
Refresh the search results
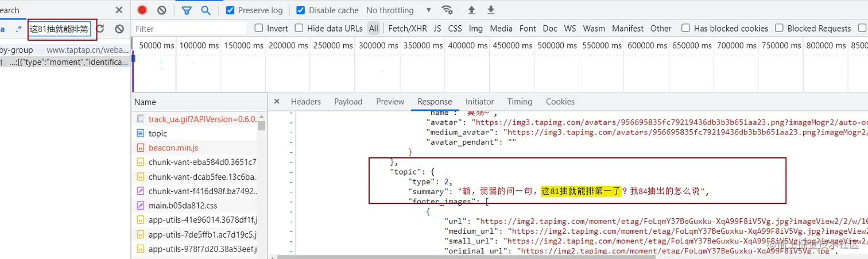(100, 29)
